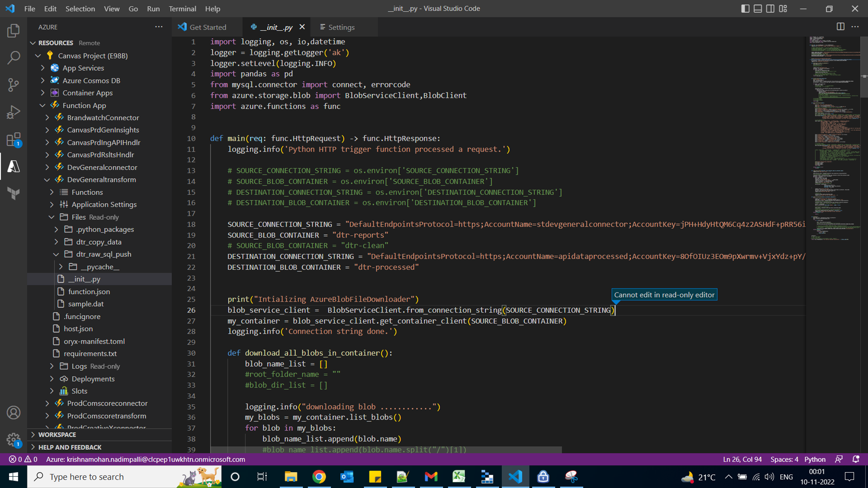Switch to the Get Started tab

[x=207, y=27]
